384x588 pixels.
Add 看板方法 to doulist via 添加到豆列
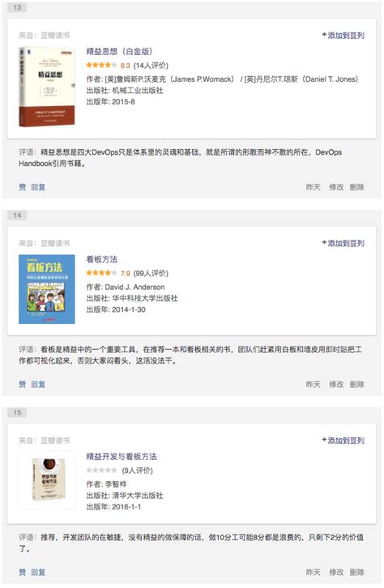pos(343,243)
